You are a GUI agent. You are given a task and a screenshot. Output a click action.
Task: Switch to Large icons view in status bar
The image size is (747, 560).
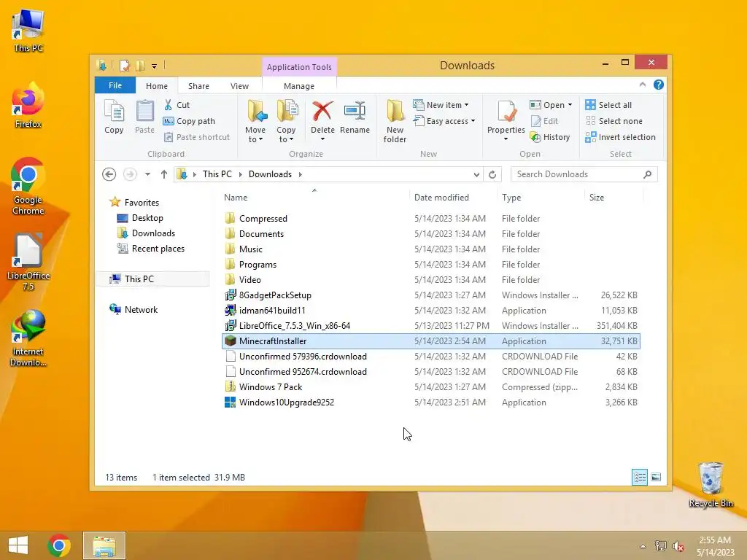(x=656, y=477)
